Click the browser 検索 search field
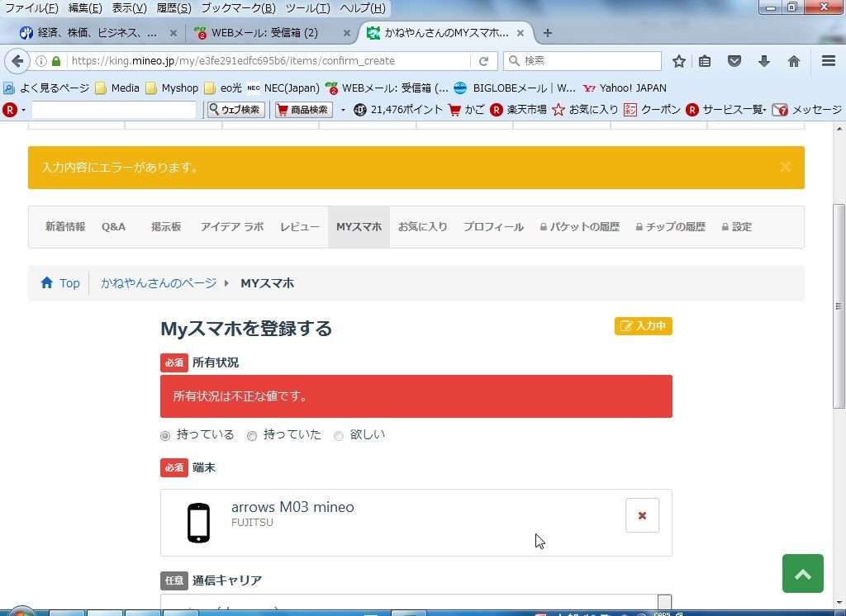 590,61
